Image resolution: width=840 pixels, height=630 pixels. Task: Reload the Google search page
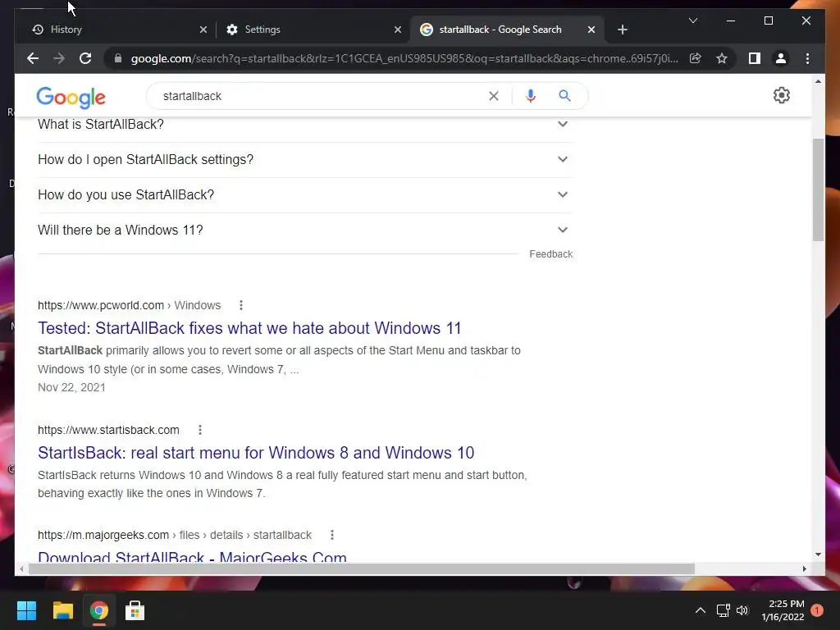coord(85,58)
